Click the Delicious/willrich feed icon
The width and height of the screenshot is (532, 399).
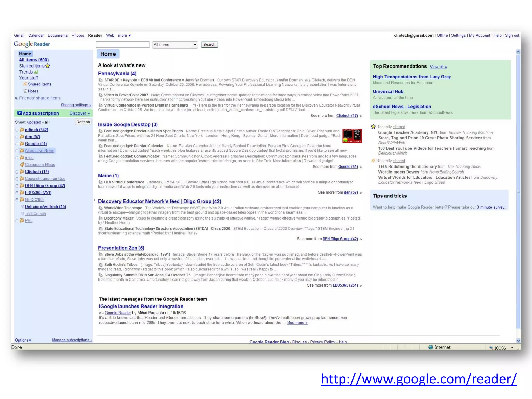pyautogui.click(x=22, y=207)
